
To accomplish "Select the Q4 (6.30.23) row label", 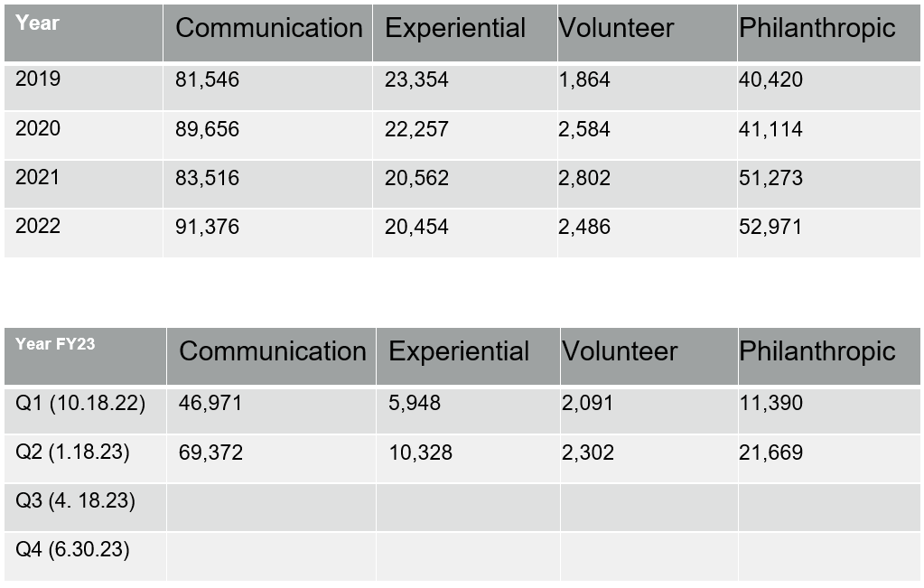I will [x=72, y=549].
